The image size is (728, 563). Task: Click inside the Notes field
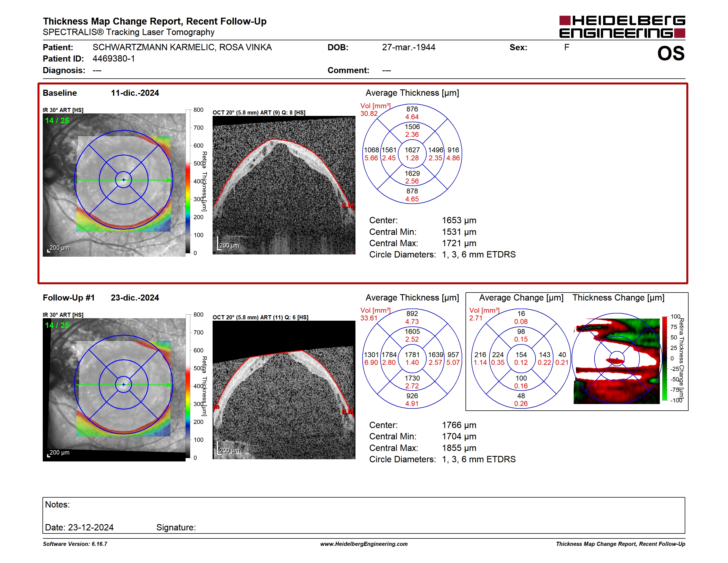(364, 515)
